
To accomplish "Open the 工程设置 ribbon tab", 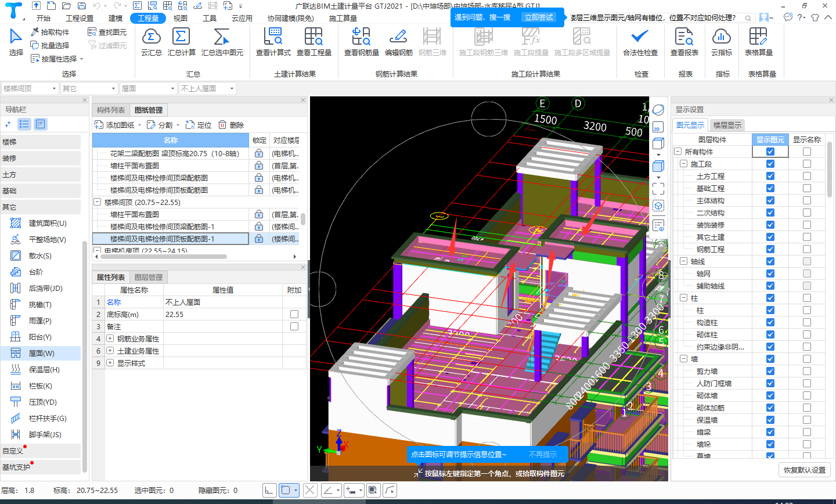I will pyautogui.click(x=80, y=18).
